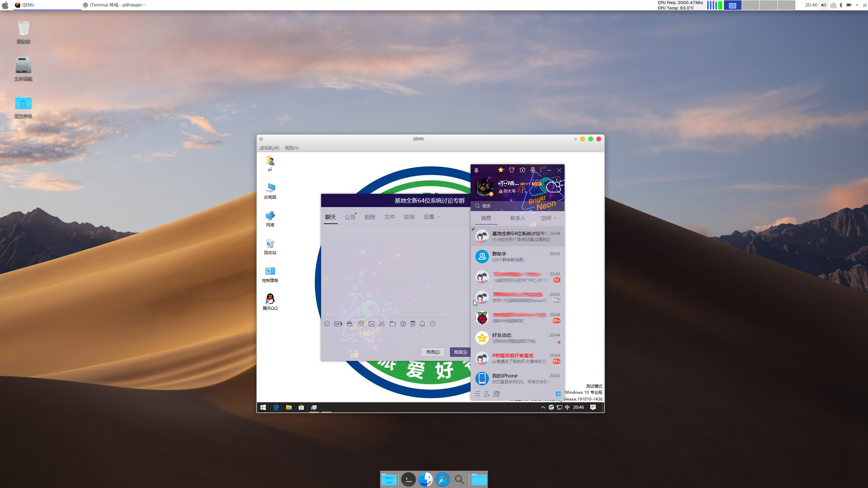Click the send image icon
The image size is (868, 488).
[371, 324]
